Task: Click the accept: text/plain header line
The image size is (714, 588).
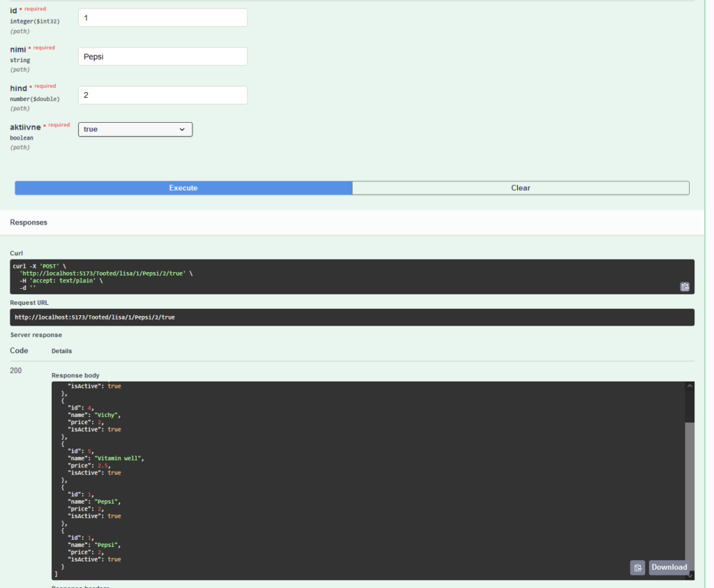Action: [x=61, y=280]
